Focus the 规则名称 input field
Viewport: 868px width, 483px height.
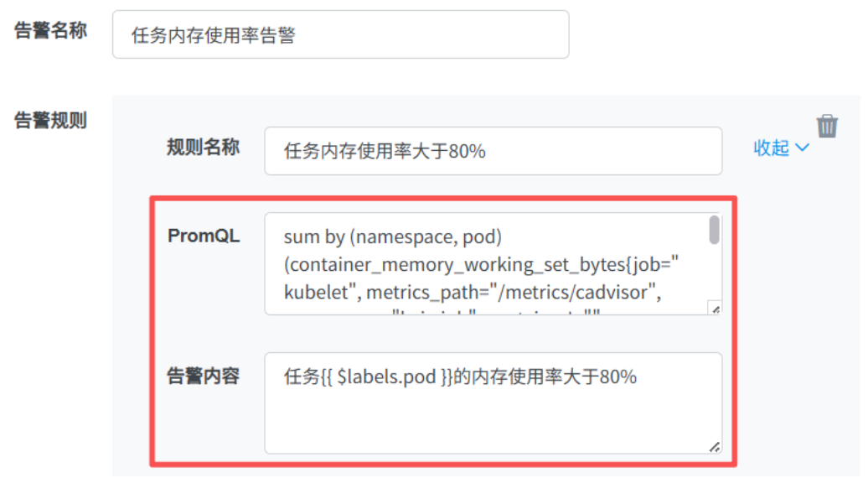click(x=493, y=151)
